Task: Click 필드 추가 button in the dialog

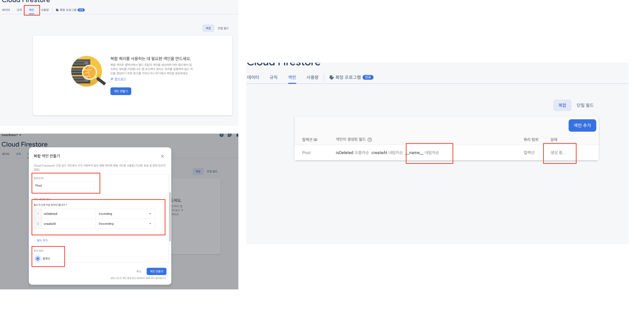Action: [x=42, y=240]
